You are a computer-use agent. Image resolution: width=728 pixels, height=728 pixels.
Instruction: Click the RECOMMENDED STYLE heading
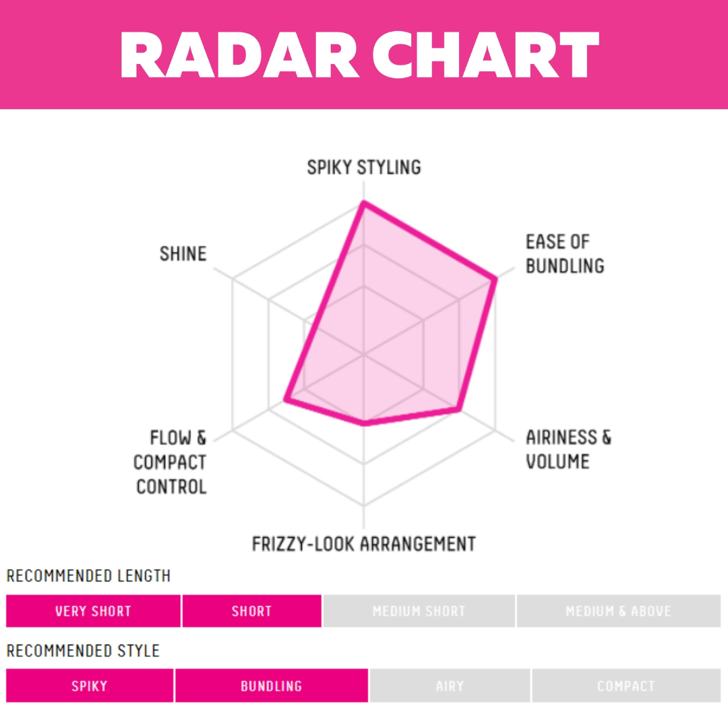(83, 650)
